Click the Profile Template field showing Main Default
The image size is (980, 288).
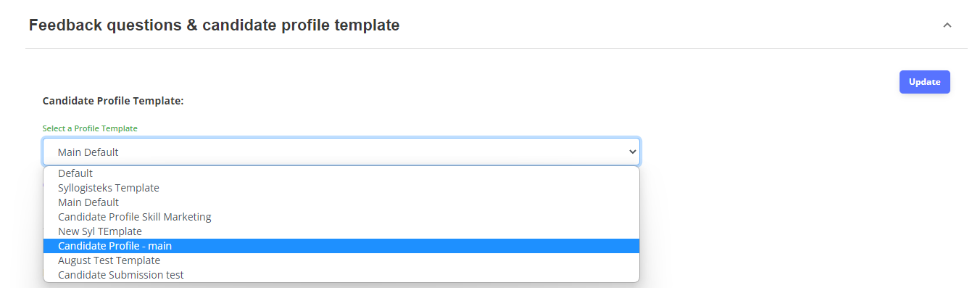tap(341, 152)
